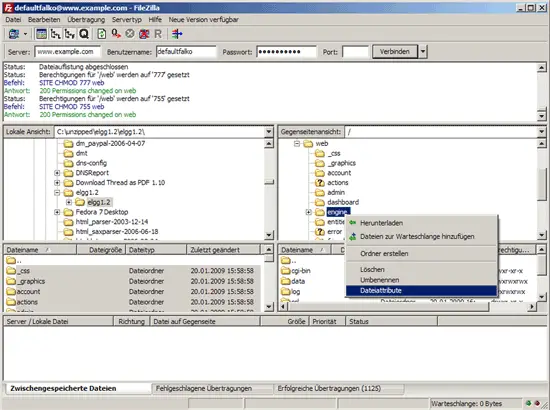Click the green status LED icon

[529, 403]
